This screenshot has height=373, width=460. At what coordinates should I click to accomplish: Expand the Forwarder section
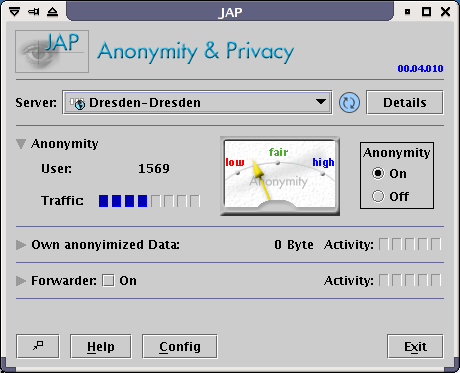[x=21, y=281]
